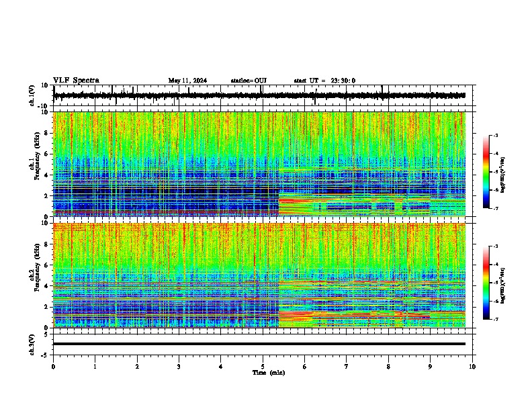Image resolution: width=532 pixels, height=411 pixels.
Task: Click the ch.1 'Frequency (kHz)' axis label
Action: click(37, 156)
